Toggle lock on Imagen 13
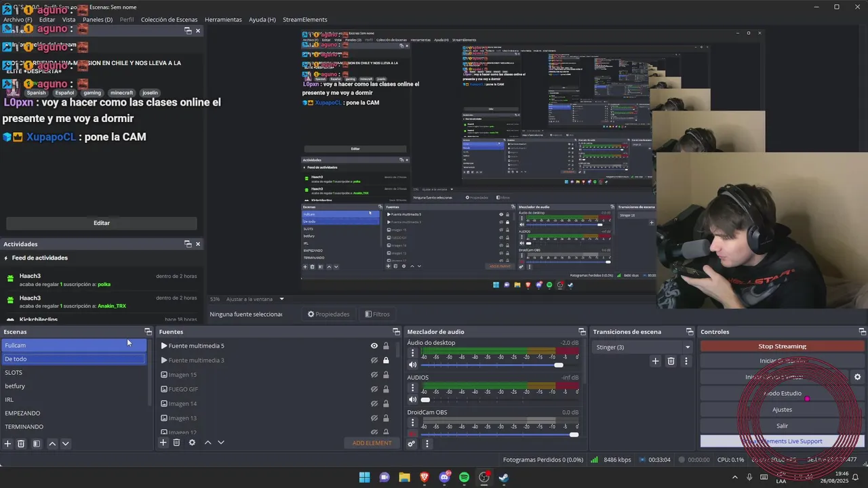 [x=386, y=418]
